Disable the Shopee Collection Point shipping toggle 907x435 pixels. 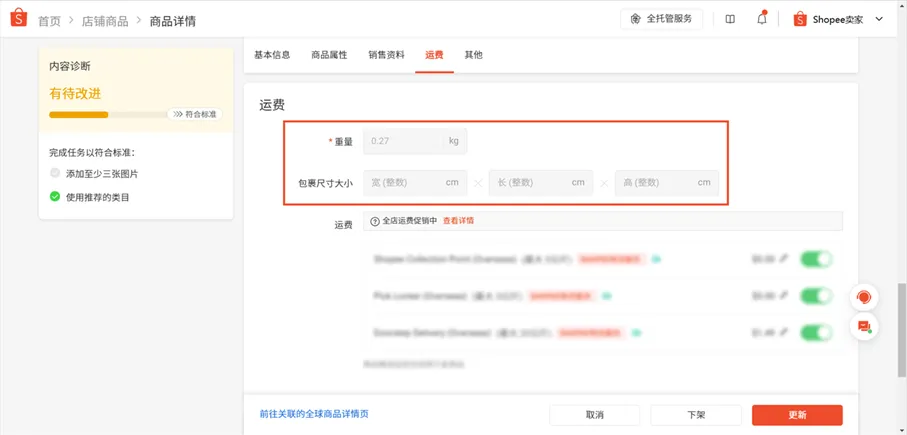[x=816, y=259]
